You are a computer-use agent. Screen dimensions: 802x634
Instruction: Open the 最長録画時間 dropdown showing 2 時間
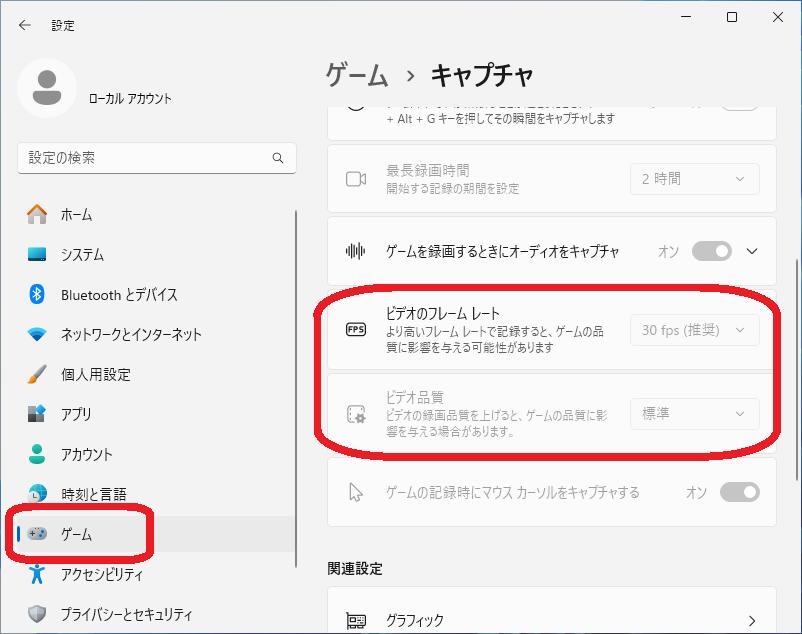[694, 179]
